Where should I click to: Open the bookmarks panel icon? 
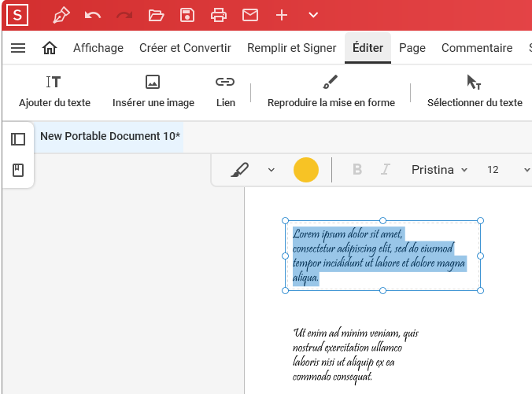pos(18,170)
